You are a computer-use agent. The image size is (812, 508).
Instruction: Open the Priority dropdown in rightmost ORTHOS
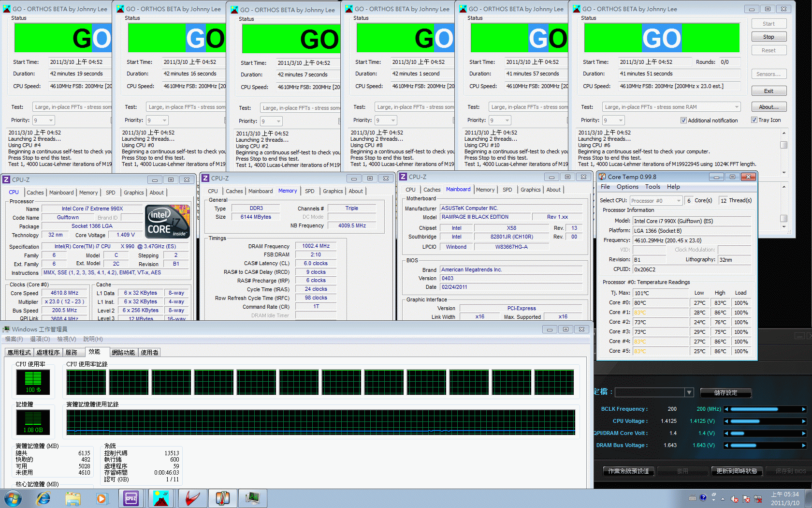pyautogui.click(x=621, y=120)
